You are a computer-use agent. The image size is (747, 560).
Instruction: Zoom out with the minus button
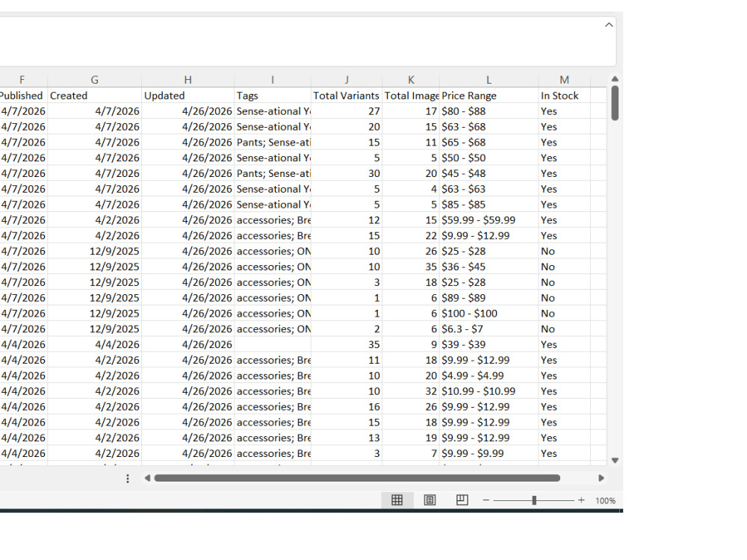point(486,500)
